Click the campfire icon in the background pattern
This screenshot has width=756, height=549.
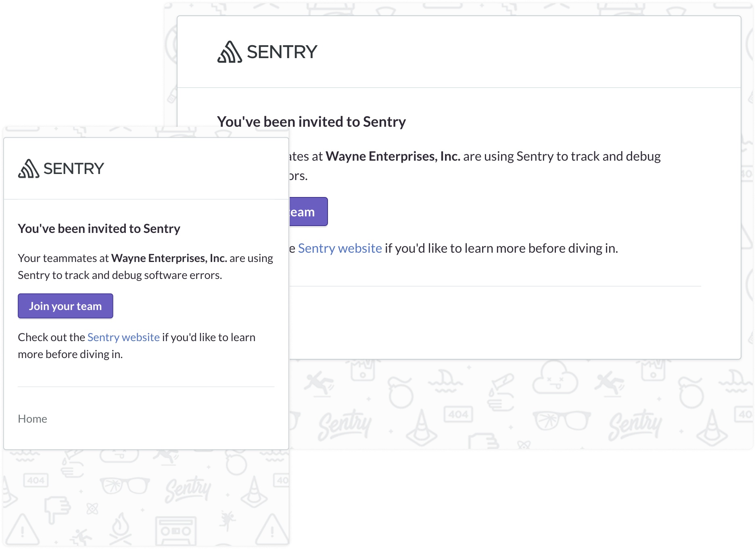120,527
